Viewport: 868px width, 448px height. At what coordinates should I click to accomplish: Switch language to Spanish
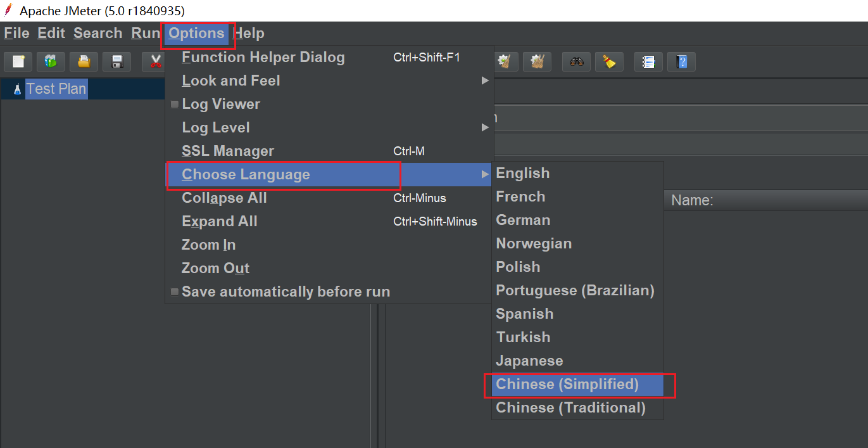[x=577, y=314]
